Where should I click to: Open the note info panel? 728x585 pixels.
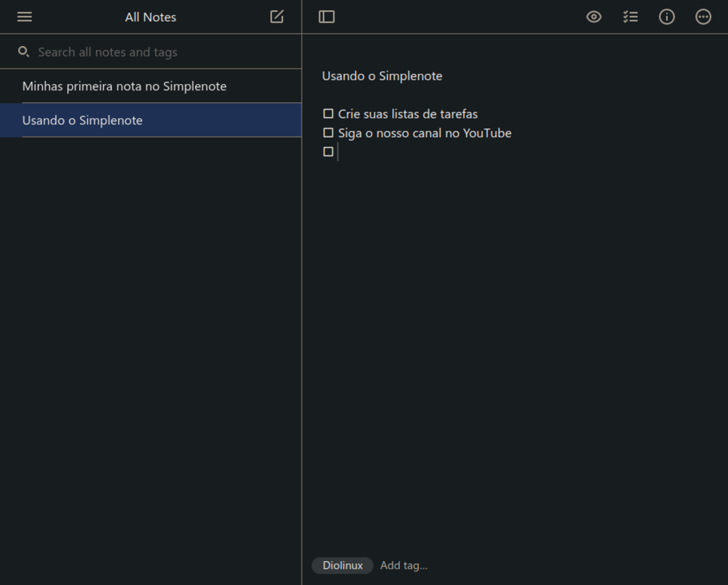(667, 17)
